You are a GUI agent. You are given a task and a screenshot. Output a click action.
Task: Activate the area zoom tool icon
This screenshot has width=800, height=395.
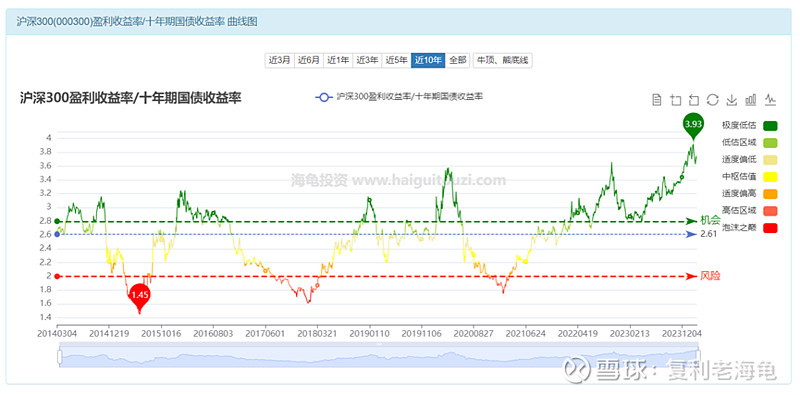tap(676, 100)
